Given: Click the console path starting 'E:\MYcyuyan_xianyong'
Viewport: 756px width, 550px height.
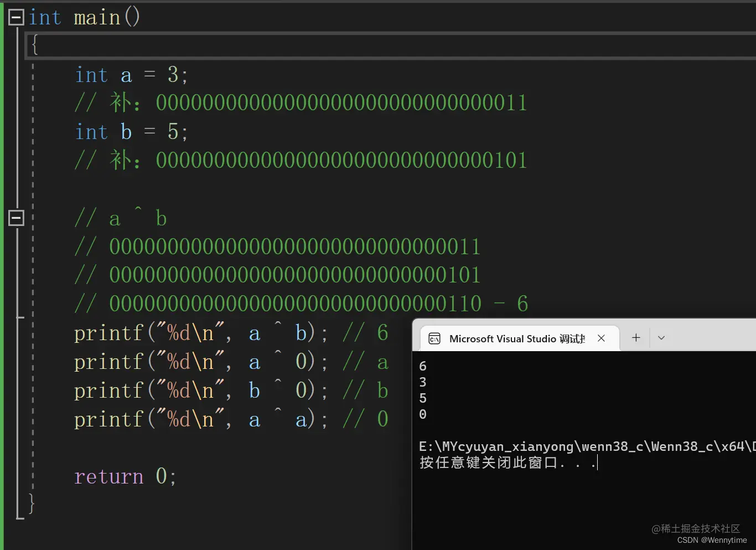Looking at the screenshot, I should [587, 446].
